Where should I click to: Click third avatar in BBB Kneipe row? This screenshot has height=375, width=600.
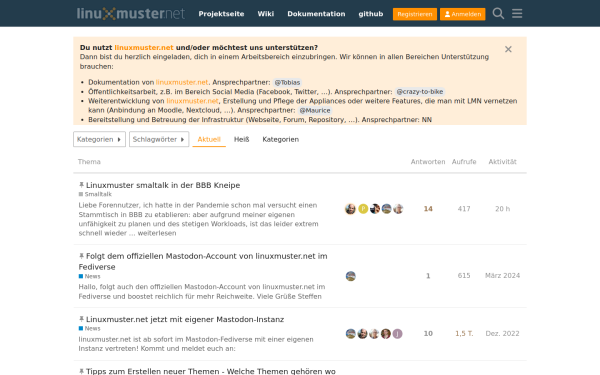375,209
